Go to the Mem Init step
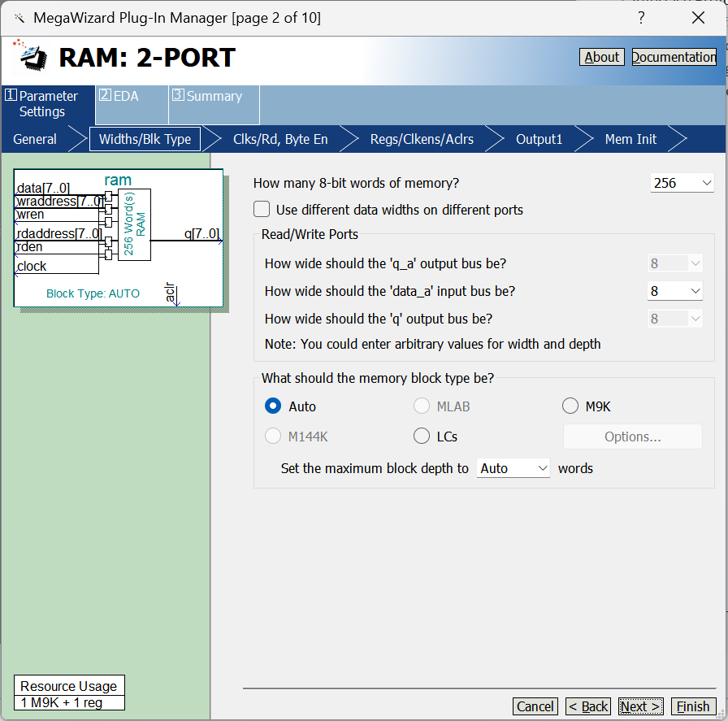The height and width of the screenshot is (721, 728). pos(630,139)
